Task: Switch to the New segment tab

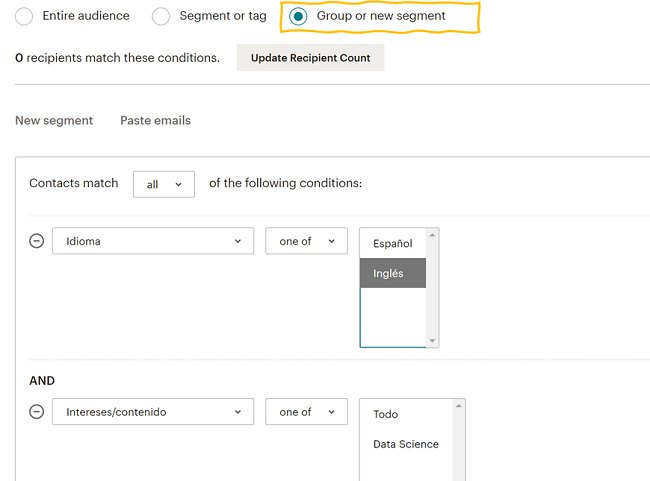Action: tap(54, 120)
